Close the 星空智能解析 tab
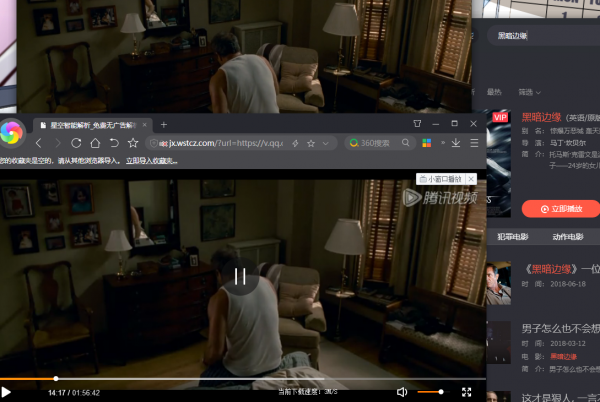600x402 pixels. (145, 125)
